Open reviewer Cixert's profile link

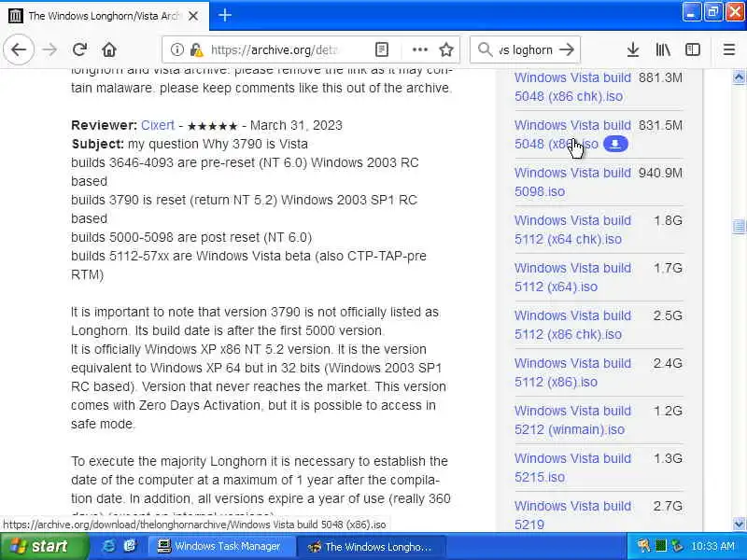[x=158, y=125]
